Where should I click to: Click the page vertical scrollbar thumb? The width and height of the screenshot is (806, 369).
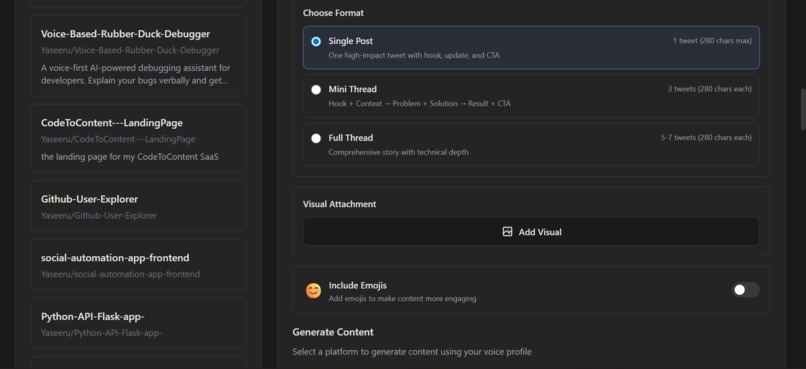[803, 110]
